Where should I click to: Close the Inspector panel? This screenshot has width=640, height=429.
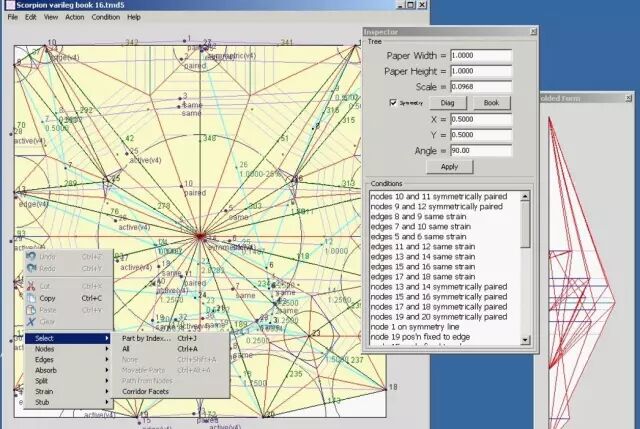pos(533,31)
